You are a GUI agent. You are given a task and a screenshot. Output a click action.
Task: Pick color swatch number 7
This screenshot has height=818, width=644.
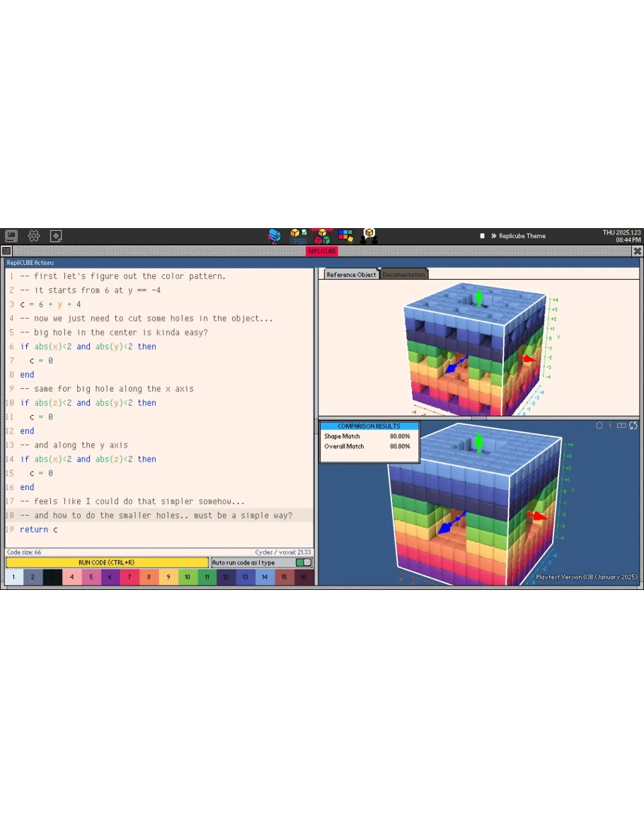pos(130,577)
